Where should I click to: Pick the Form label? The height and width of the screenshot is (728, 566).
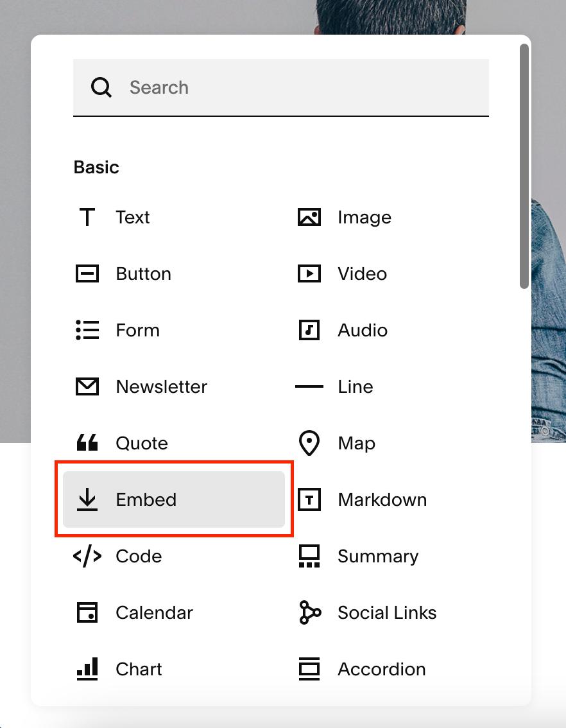coord(138,331)
